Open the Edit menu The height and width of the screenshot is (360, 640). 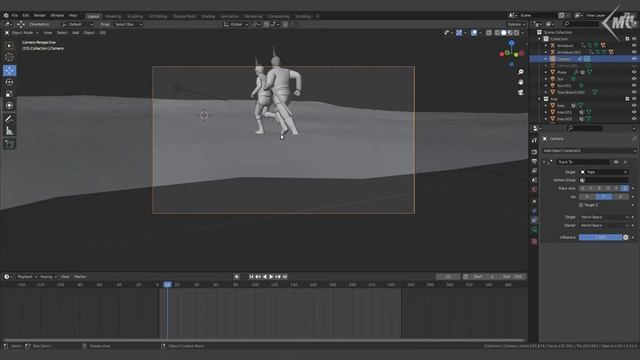[26, 16]
